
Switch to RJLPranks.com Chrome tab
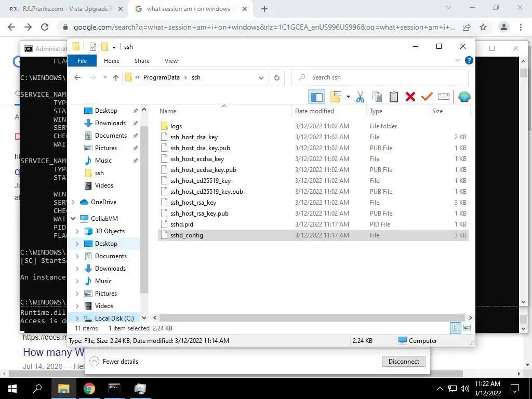pos(64,9)
